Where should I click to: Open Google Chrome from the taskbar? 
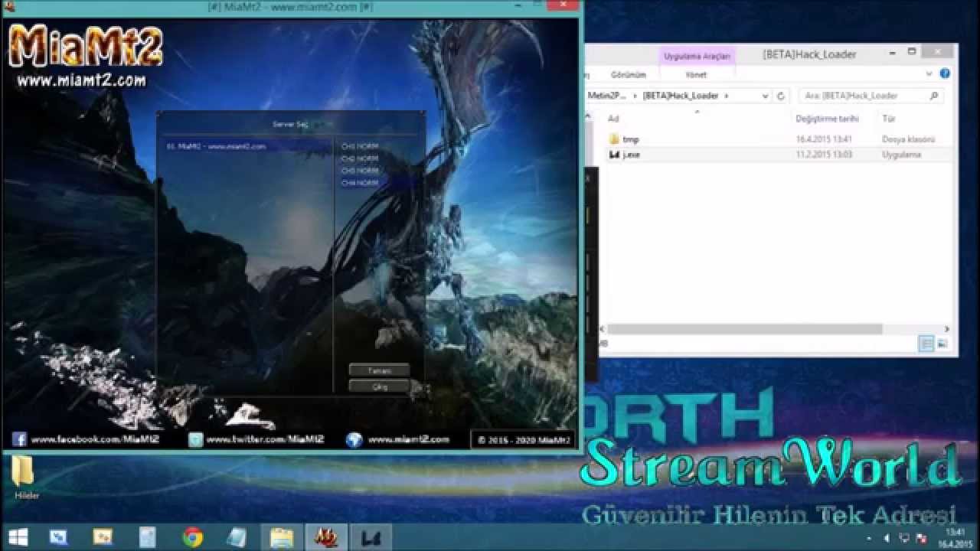point(193,537)
